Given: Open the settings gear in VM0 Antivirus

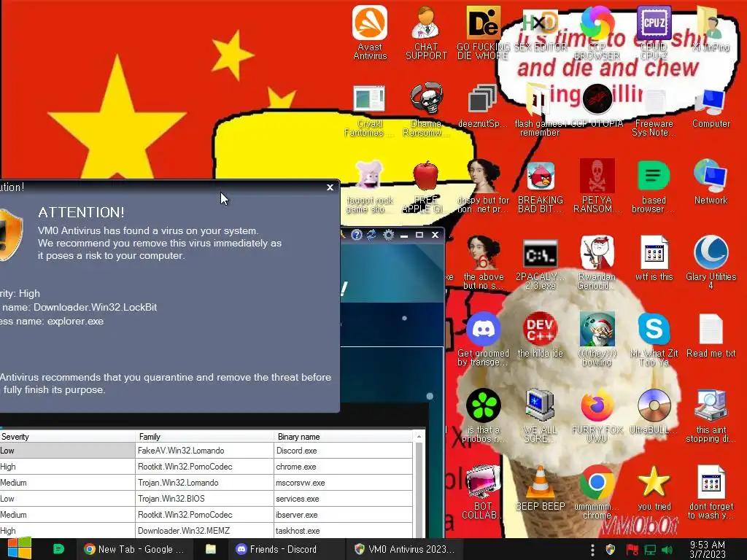Looking at the screenshot, I should coord(388,235).
